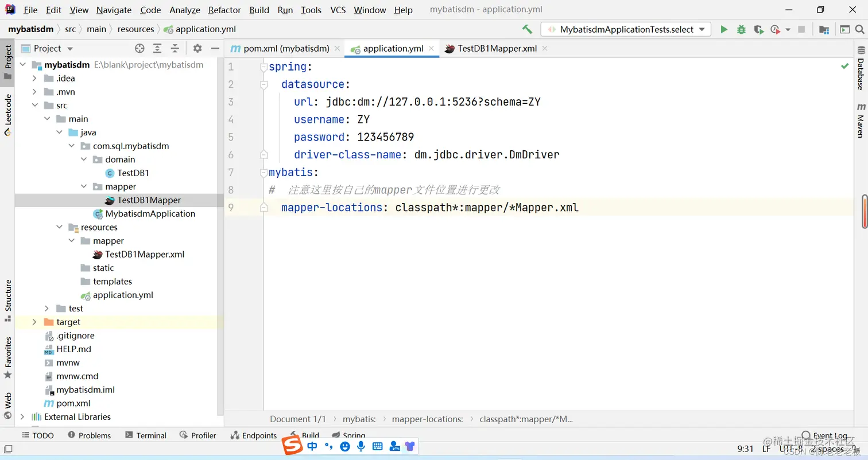Open the Database tool window
The width and height of the screenshot is (868, 460).
coord(861,68)
